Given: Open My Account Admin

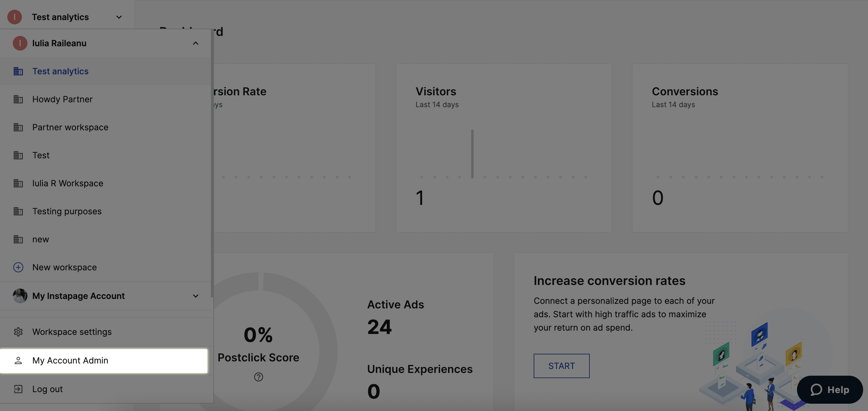Looking at the screenshot, I should click(104, 360).
